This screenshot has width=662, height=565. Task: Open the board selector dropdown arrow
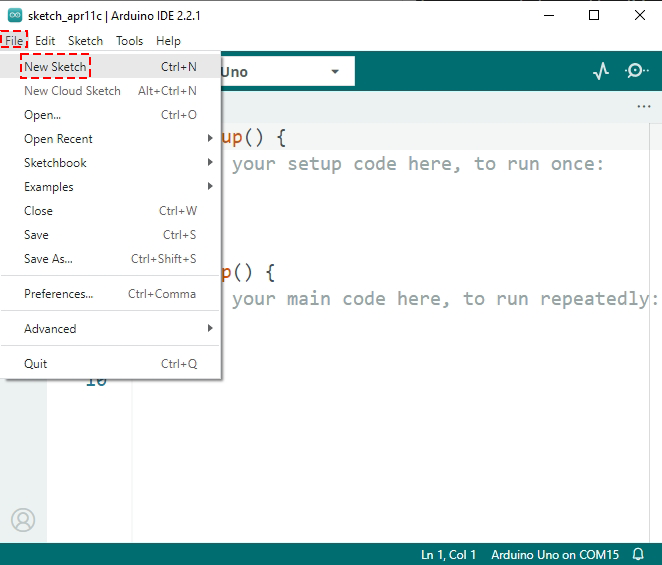[x=335, y=71]
